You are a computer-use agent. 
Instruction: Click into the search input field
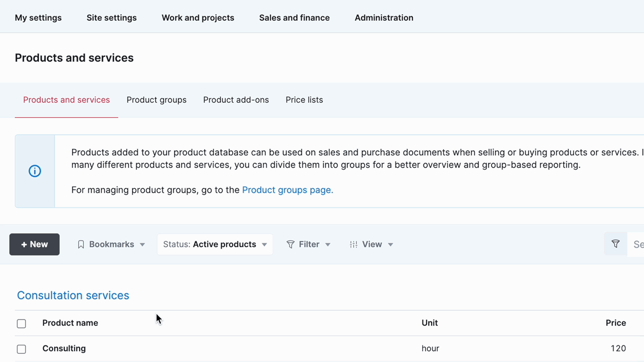[x=636, y=245]
